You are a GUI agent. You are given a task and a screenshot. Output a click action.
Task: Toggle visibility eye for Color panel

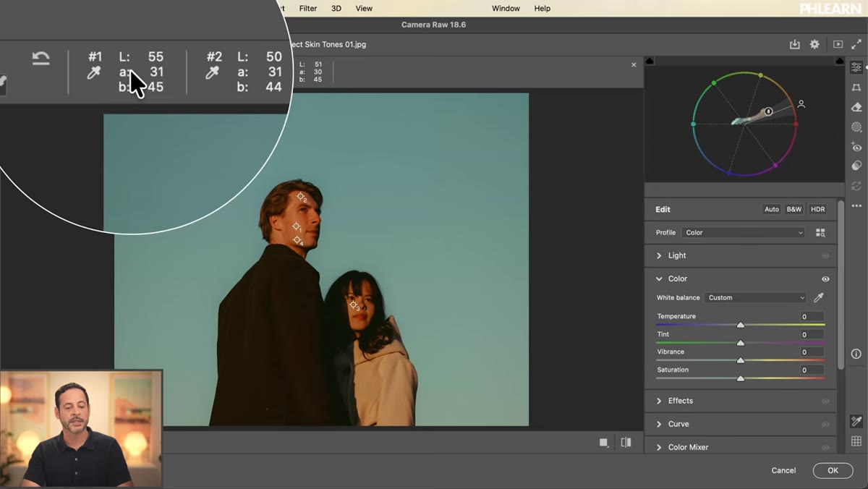825,279
